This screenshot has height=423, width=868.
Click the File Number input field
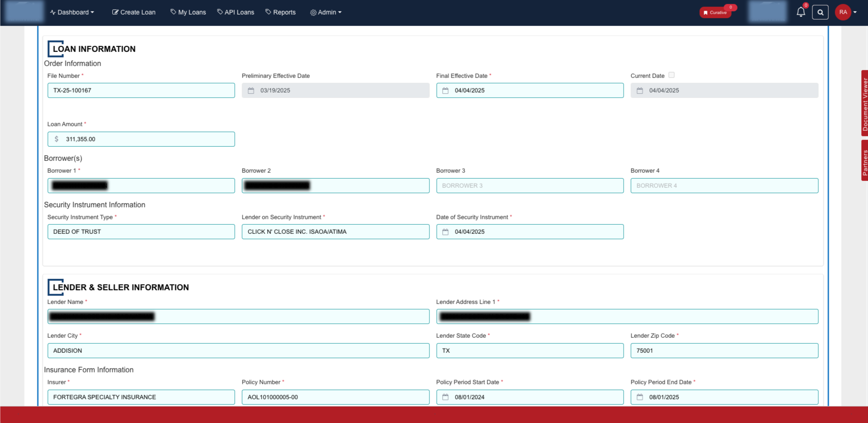[141, 91]
